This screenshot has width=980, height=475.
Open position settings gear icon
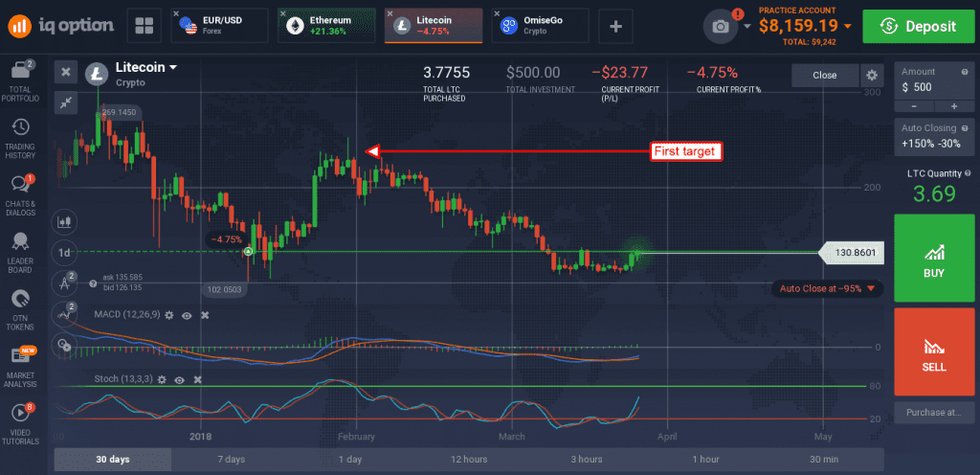pyautogui.click(x=872, y=76)
